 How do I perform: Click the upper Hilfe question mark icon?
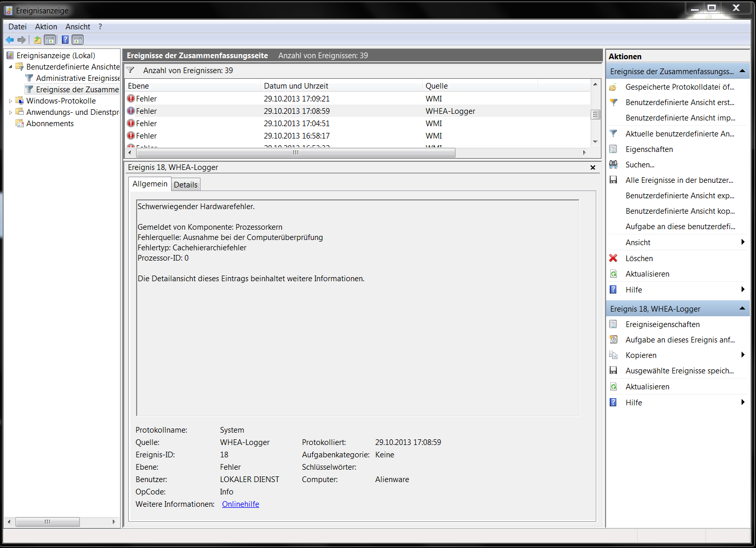point(613,289)
